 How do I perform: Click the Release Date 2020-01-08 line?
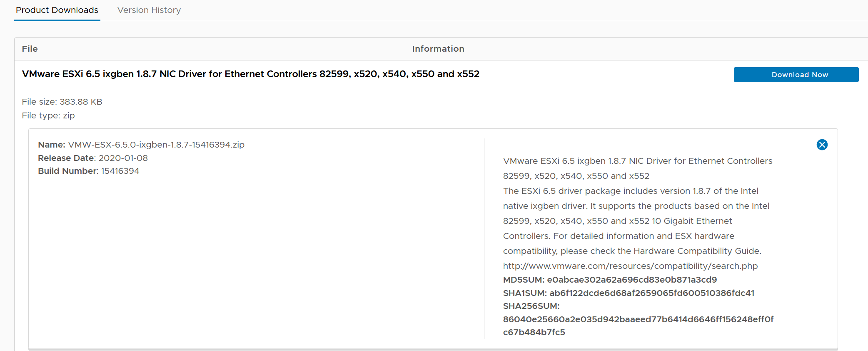click(93, 158)
